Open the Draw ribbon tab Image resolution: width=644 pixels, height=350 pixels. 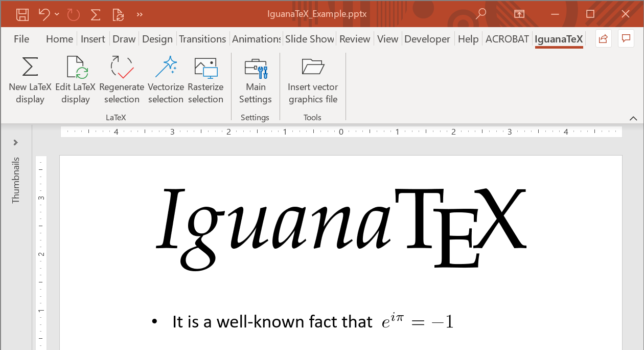(x=124, y=39)
